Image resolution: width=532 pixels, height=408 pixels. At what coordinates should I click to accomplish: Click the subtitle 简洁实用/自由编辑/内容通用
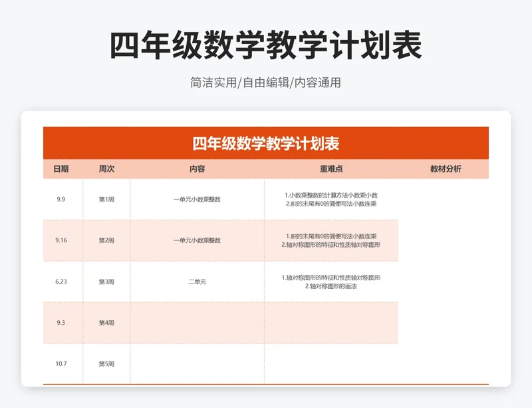point(265,83)
